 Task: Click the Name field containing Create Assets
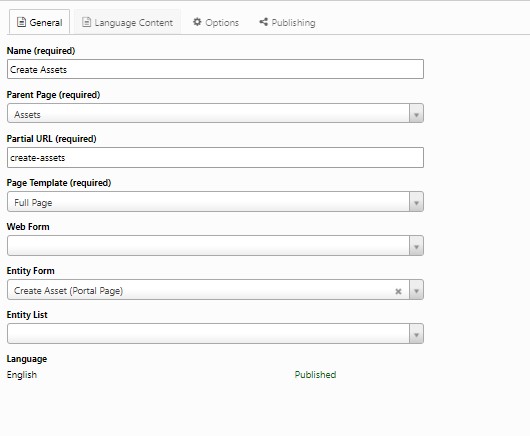pos(215,69)
